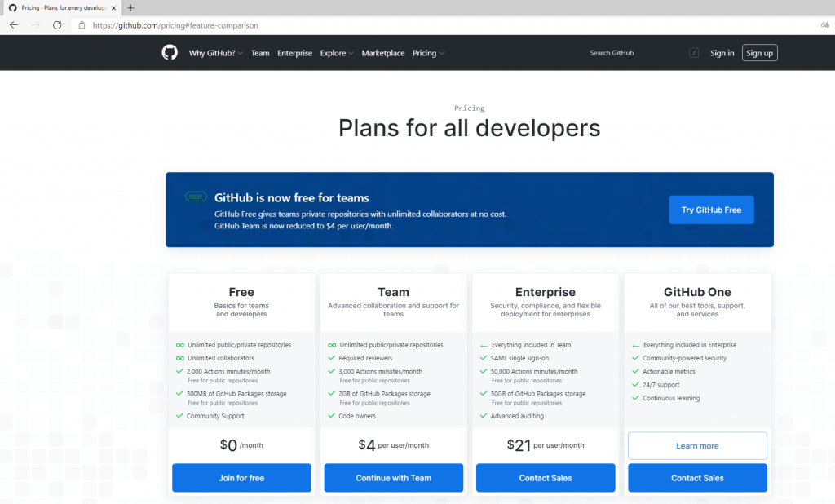The image size is (835, 504).
Task: Click the Team plan card heading
Action: (x=394, y=292)
